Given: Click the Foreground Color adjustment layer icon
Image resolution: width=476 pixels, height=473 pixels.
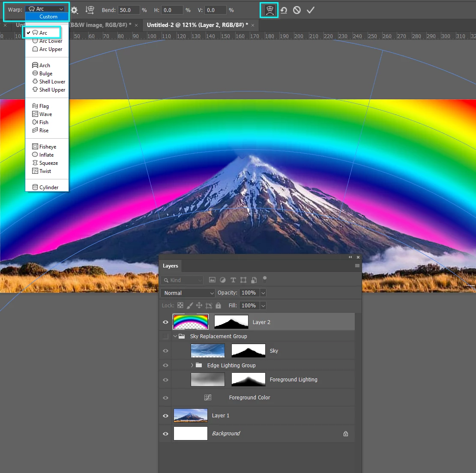Looking at the screenshot, I should click(208, 398).
